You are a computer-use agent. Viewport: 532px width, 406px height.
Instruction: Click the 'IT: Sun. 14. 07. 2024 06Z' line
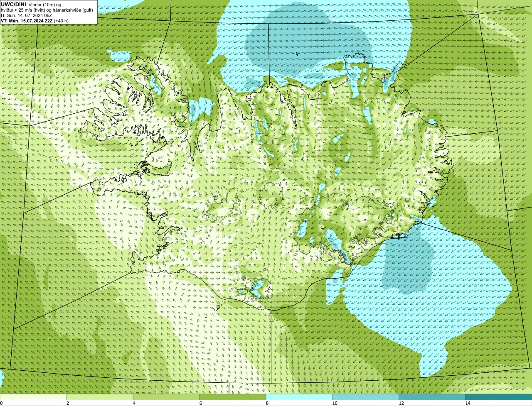pyautogui.click(x=27, y=15)
